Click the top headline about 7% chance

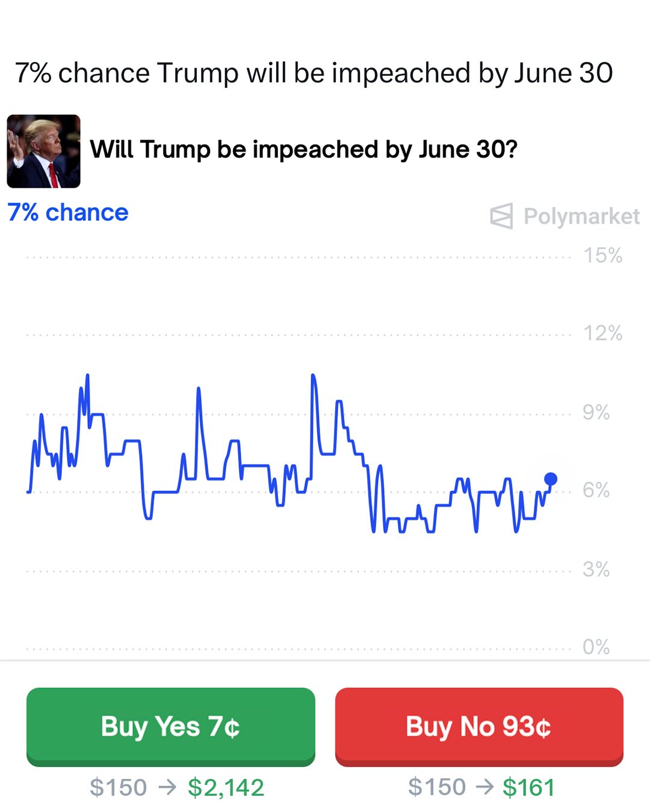click(314, 73)
